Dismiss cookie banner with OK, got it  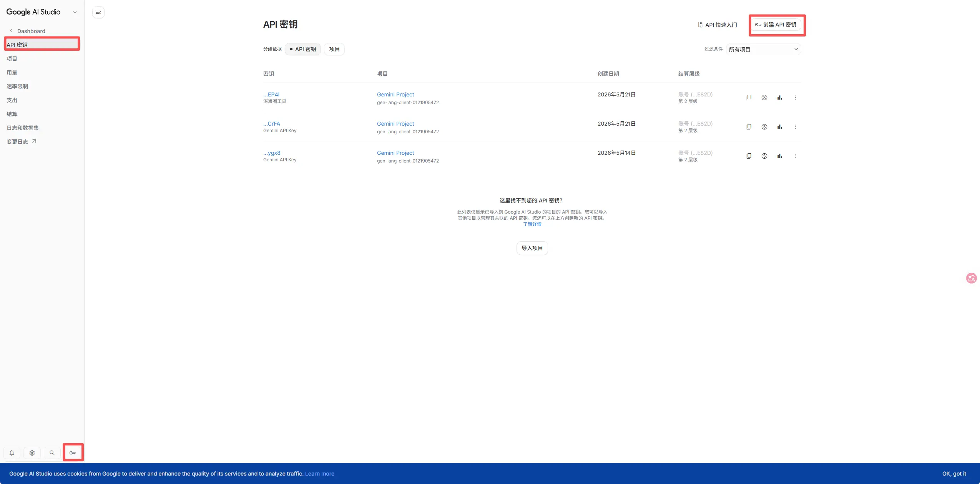[x=954, y=474]
